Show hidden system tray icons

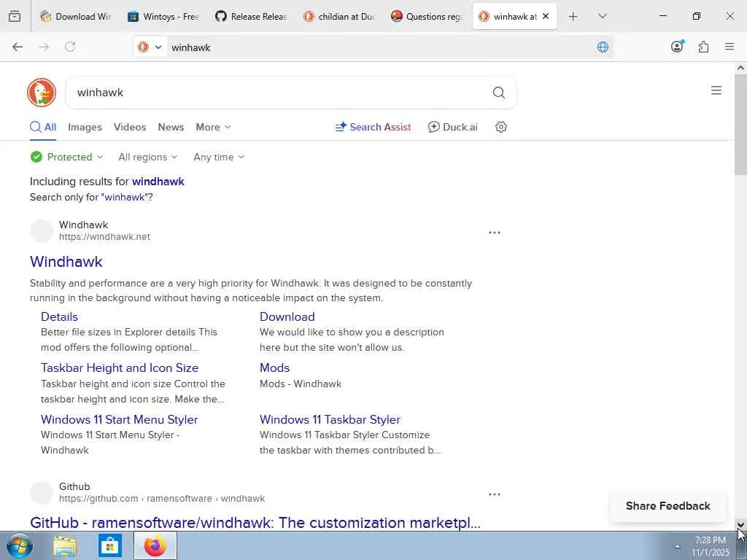[x=677, y=546]
